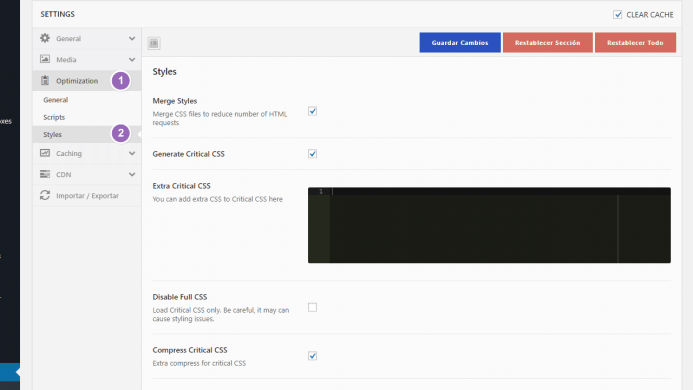Click the General gear icon
The width and height of the screenshot is (693, 390).
tap(45, 38)
